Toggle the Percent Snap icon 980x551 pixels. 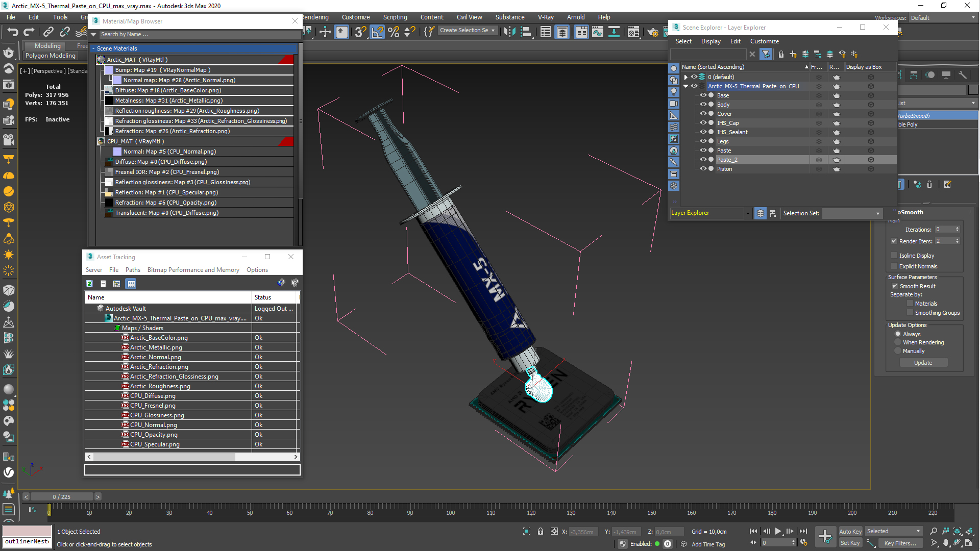394,32
